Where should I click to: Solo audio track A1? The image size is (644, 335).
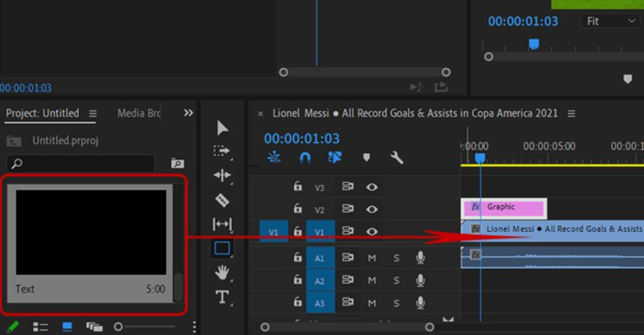click(396, 258)
